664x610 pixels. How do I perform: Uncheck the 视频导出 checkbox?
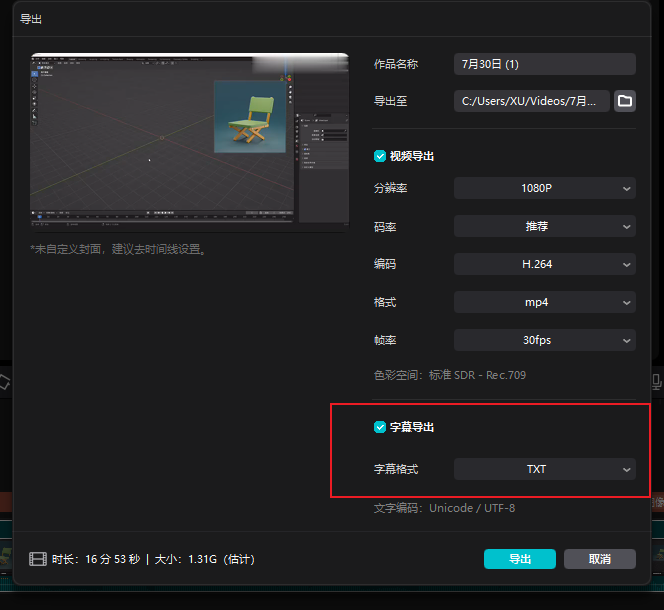pyautogui.click(x=380, y=156)
